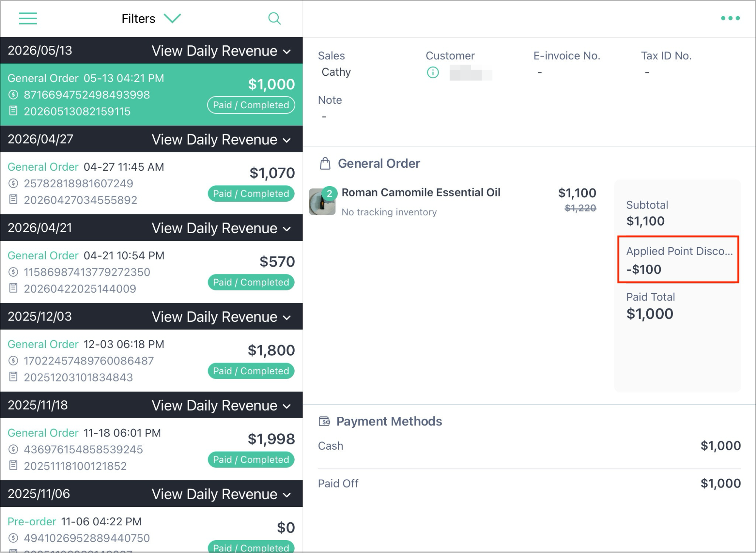Click Paid / Completed badge on $1,800 order
This screenshot has height=553, width=756.
pos(251,371)
